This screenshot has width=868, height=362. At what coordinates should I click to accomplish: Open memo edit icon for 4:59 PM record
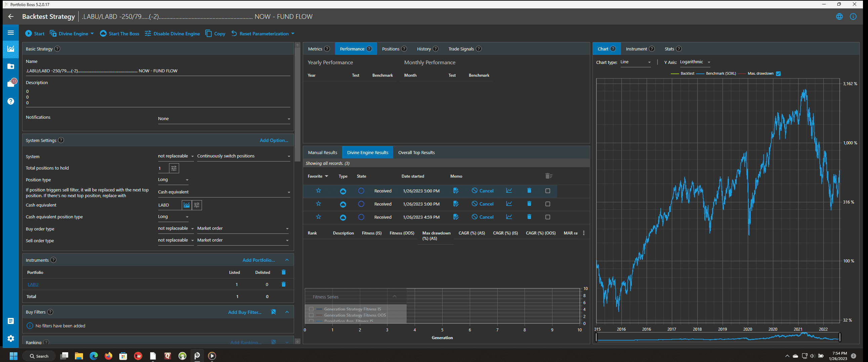[456, 217]
